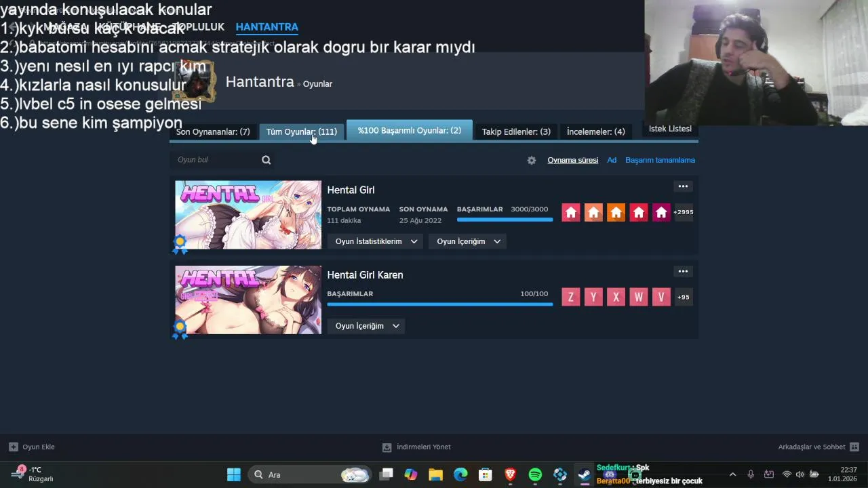Click the search magnifier icon in the game search
Image resolution: width=868 pixels, height=488 pixels.
pyautogui.click(x=266, y=160)
